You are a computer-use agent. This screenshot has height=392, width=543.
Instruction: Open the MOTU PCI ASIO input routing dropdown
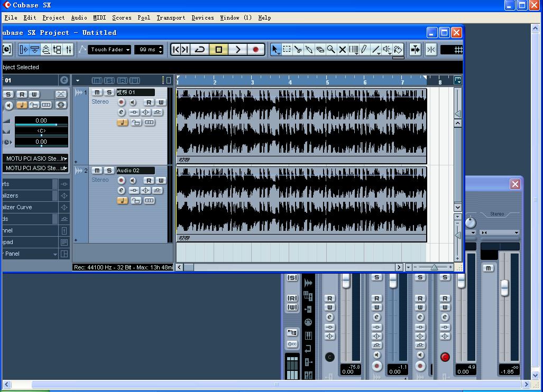tap(35, 158)
